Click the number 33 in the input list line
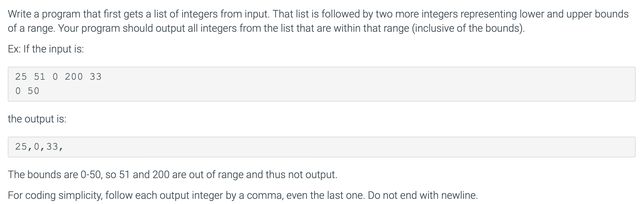644x204 pixels. tap(95, 77)
